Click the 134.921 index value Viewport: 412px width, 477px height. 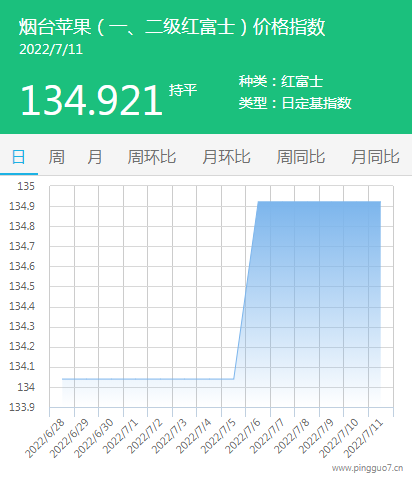coord(91,100)
